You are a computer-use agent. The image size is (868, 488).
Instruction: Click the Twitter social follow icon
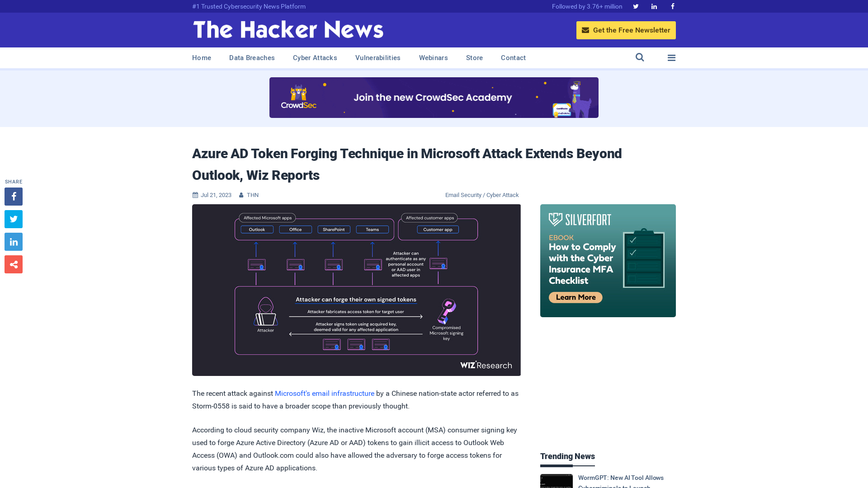pos(636,6)
